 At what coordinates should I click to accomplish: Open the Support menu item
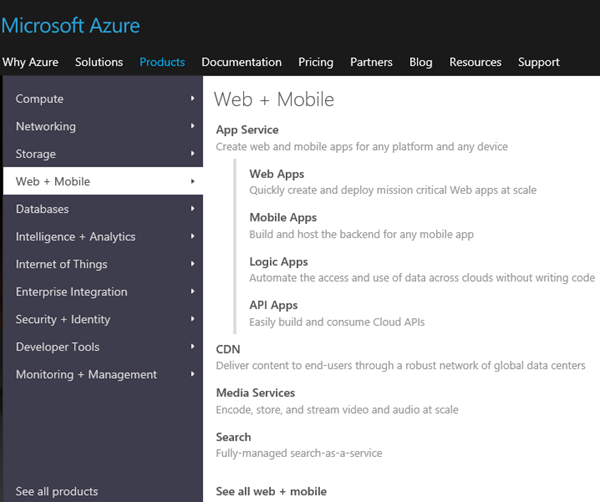[538, 62]
